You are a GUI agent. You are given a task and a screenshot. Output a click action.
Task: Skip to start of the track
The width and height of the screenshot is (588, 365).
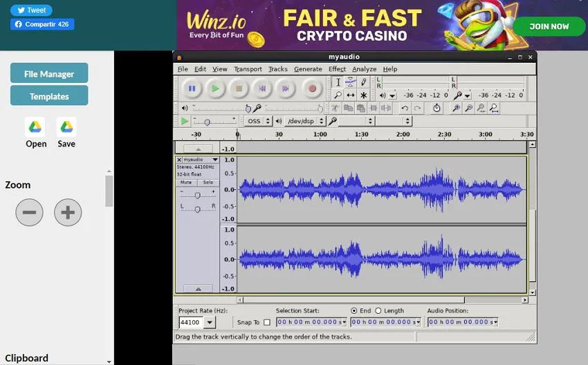coord(262,88)
